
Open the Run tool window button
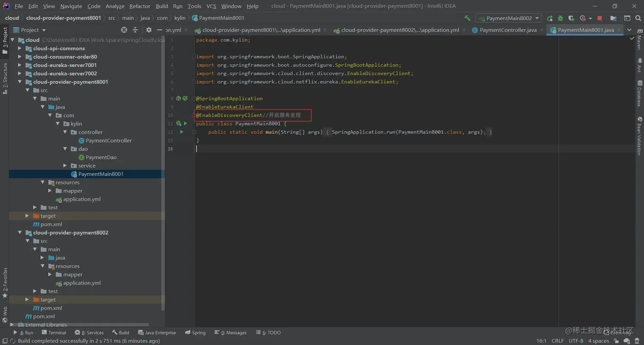23,333
